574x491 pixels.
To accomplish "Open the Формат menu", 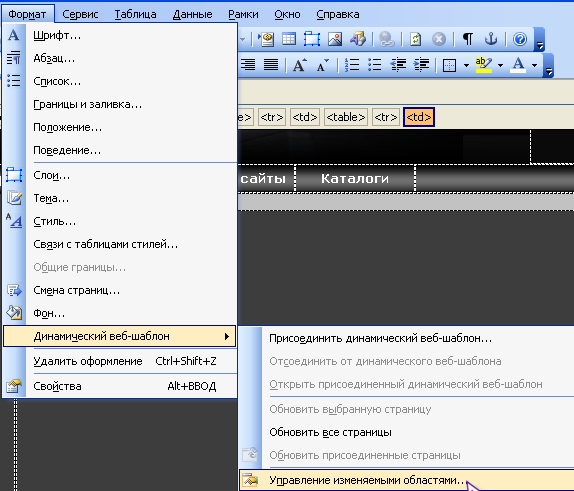I will [27, 14].
